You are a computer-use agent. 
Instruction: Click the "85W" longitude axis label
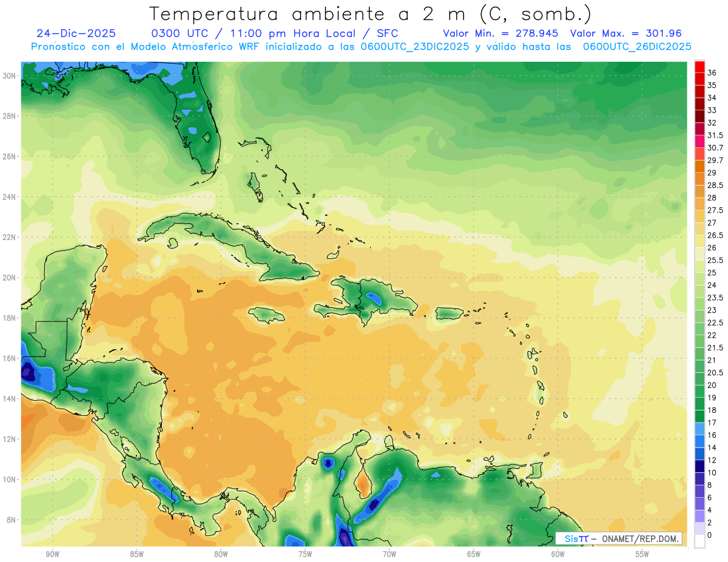pyautogui.click(x=136, y=554)
